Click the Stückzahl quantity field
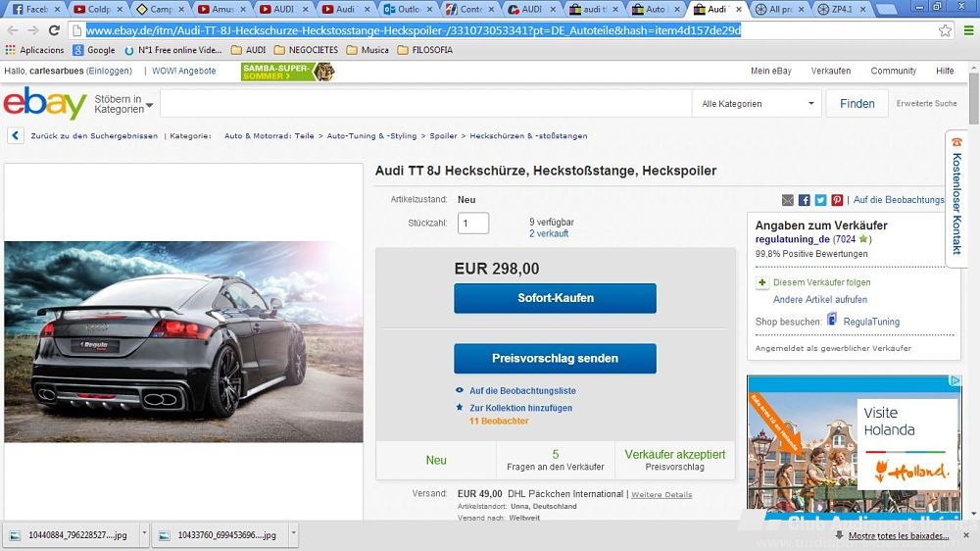 pos(473,224)
